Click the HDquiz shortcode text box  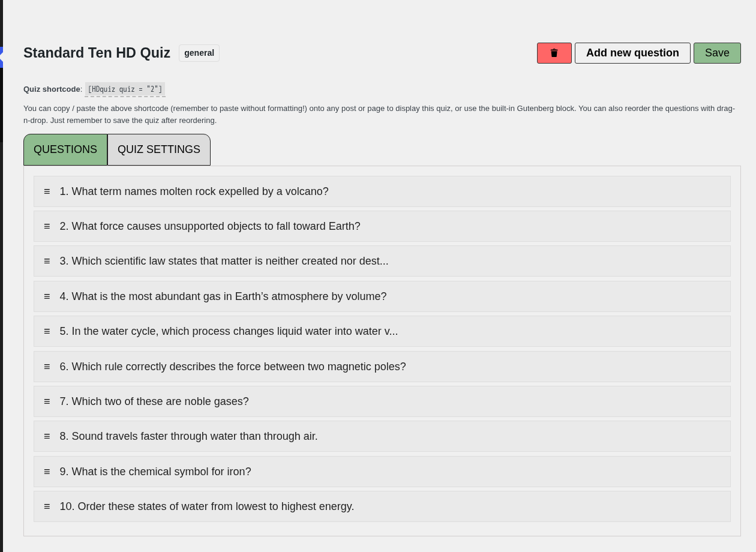pos(125,89)
